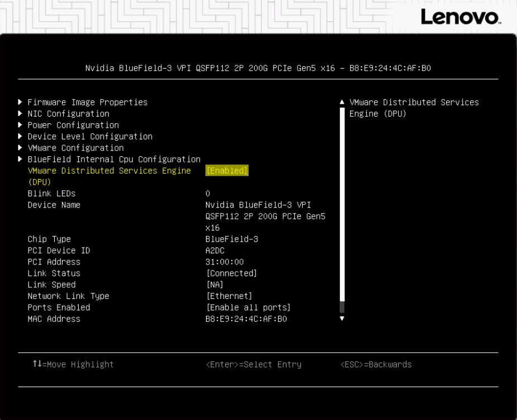Image resolution: width=517 pixels, height=420 pixels.
Task: Click scrollbar up arrow
Action: pos(342,102)
